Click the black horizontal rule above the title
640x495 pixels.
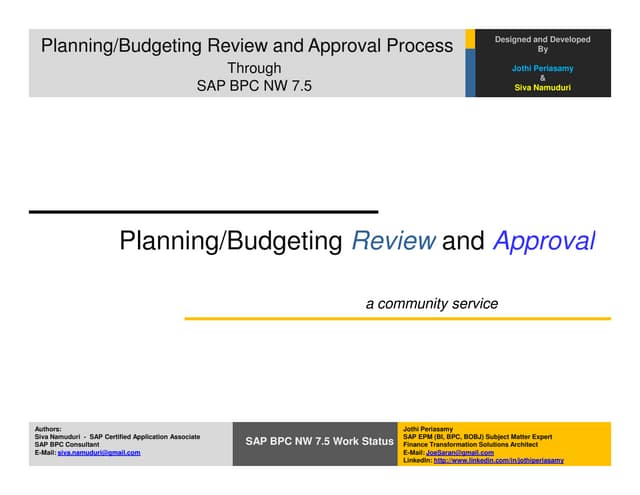click(x=203, y=212)
